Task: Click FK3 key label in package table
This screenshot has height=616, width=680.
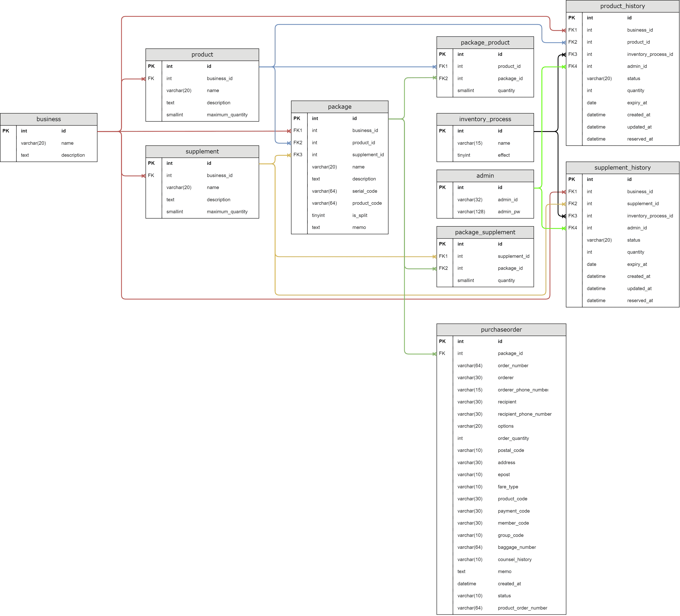Action: (298, 155)
